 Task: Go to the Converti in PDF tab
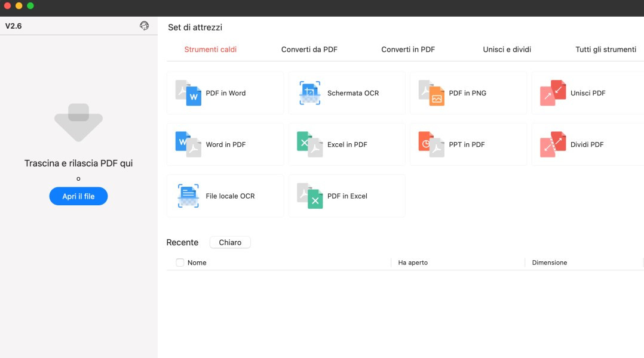pos(408,50)
